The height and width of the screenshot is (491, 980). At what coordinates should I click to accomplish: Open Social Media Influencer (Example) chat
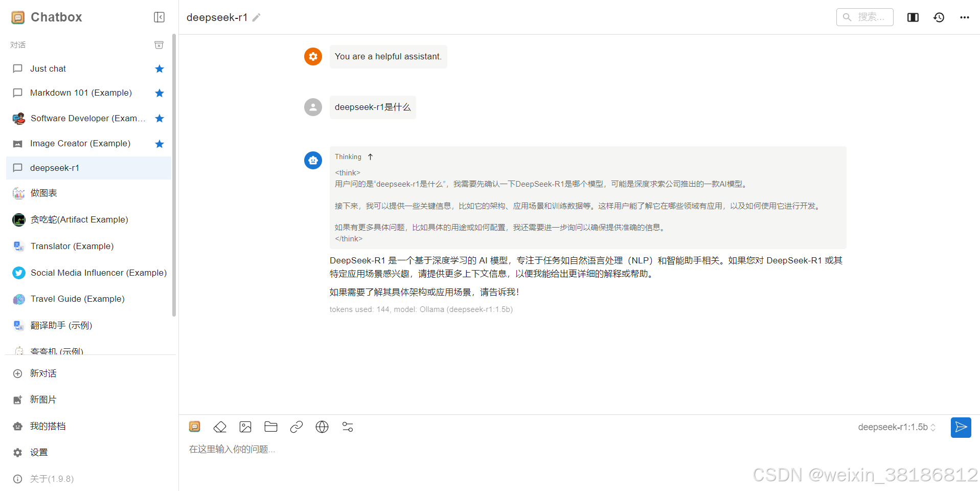(88, 273)
